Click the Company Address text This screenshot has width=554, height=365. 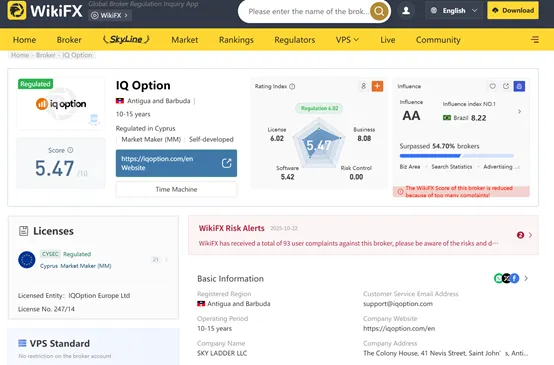(446, 353)
